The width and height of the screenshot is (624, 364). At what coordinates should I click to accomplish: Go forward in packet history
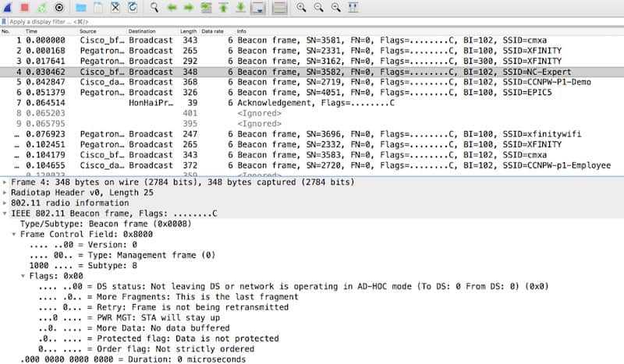[189, 7]
